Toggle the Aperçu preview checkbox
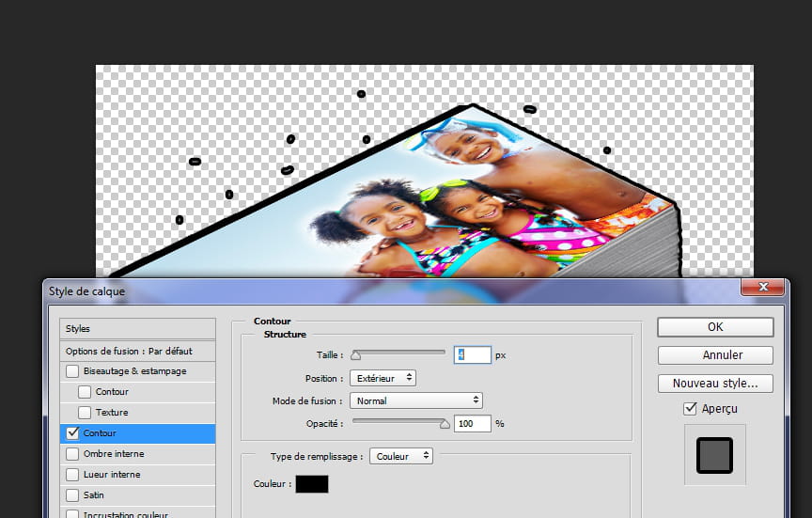 690,408
